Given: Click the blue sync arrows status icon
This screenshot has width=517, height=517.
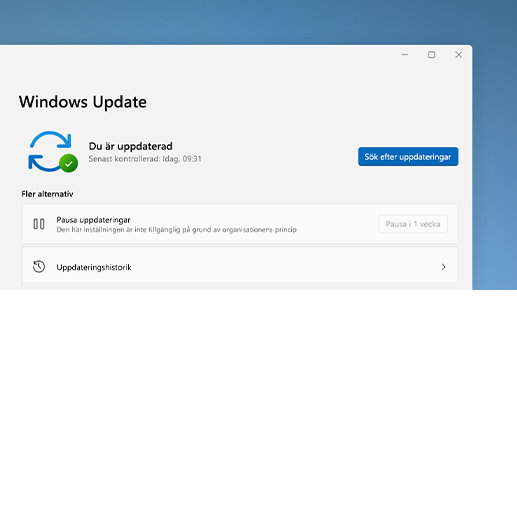Looking at the screenshot, I should coord(50,151).
